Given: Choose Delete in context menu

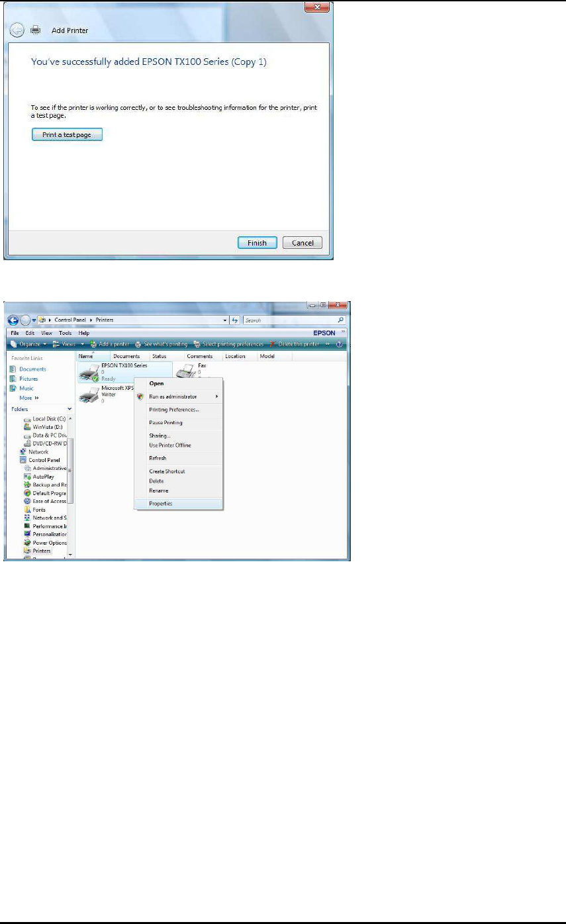Looking at the screenshot, I should tap(179, 481).
